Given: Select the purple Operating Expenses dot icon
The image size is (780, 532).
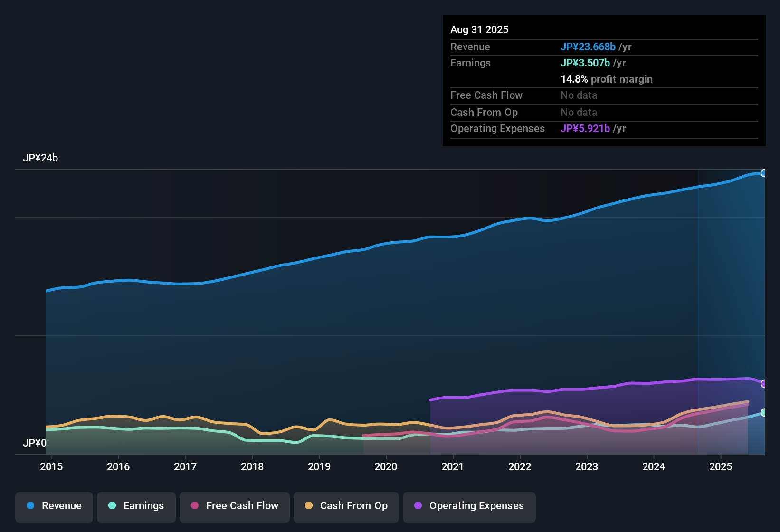Looking at the screenshot, I should 418,506.
